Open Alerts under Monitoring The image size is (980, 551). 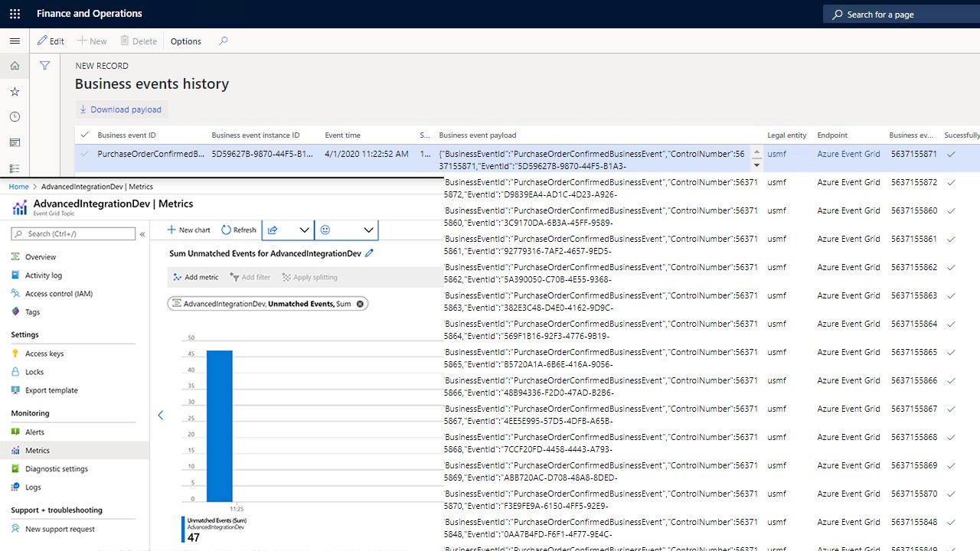tap(34, 432)
